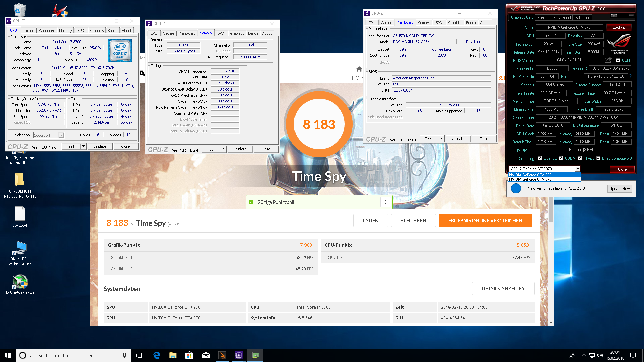Switch to Caches tab in CPU-Z CPU window
This screenshot has height=362, width=644.
point(29,31)
